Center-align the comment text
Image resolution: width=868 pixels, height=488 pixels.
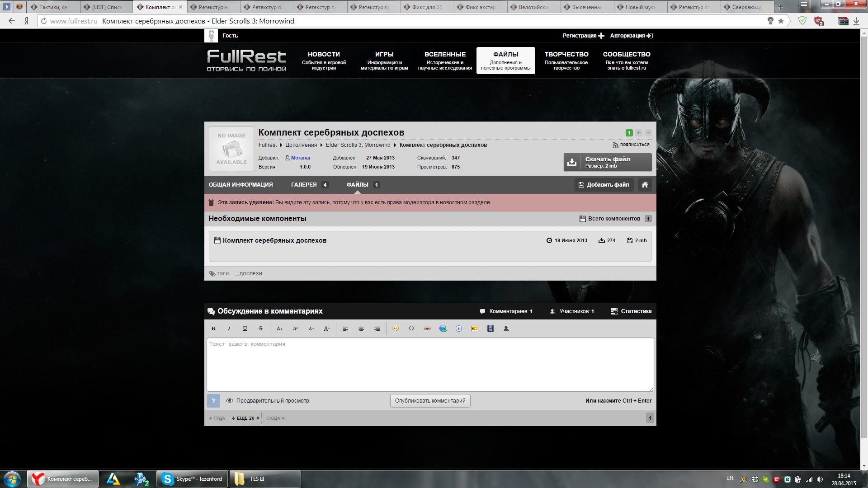pyautogui.click(x=361, y=328)
